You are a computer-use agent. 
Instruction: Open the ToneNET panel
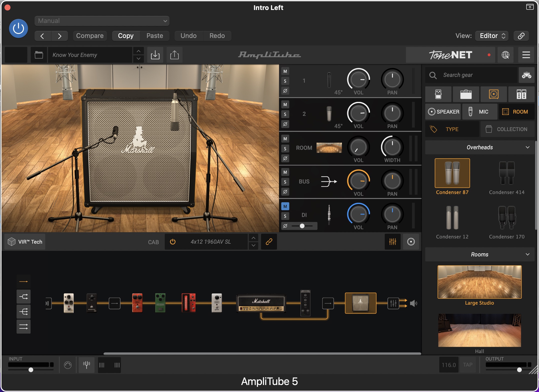450,55
